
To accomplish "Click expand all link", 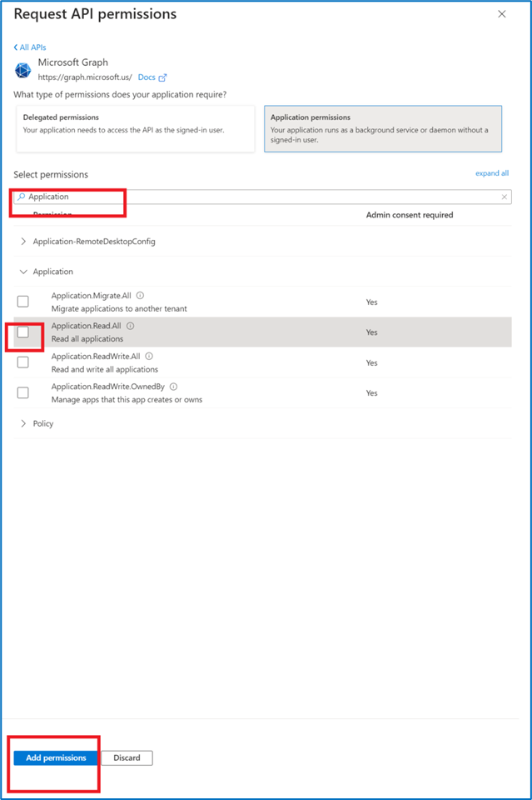I will coord(492,173).
